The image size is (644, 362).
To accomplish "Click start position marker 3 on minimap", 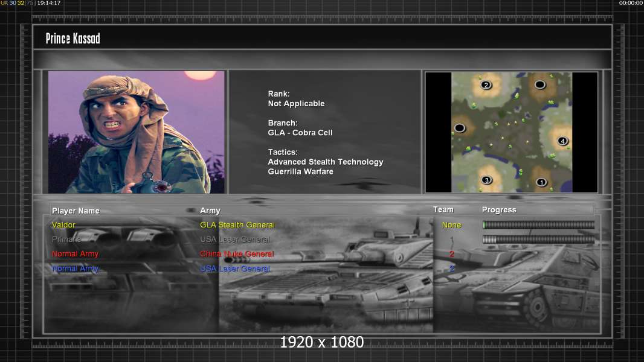I will 486,180.
